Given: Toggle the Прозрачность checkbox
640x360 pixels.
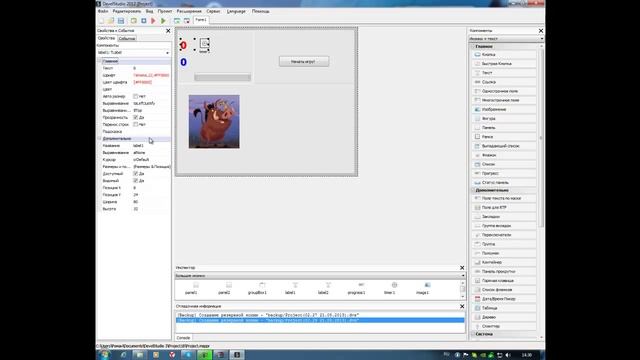Looking at the screenshot, I should (x=136, y=117).
